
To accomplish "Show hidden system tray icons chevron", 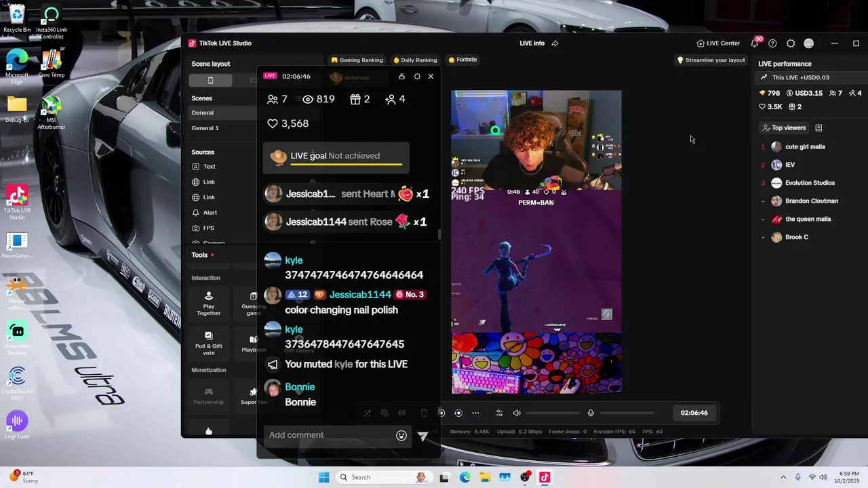I will 783,477.
